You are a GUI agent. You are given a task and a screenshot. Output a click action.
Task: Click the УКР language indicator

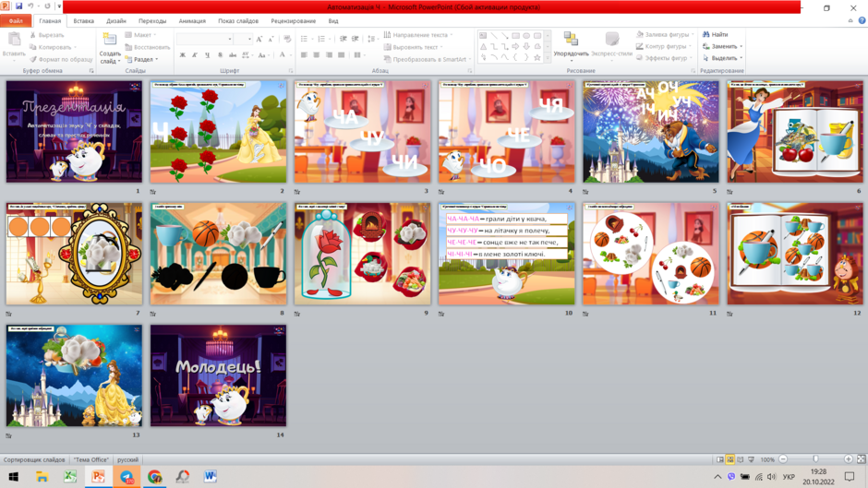(x=789, y=476)
